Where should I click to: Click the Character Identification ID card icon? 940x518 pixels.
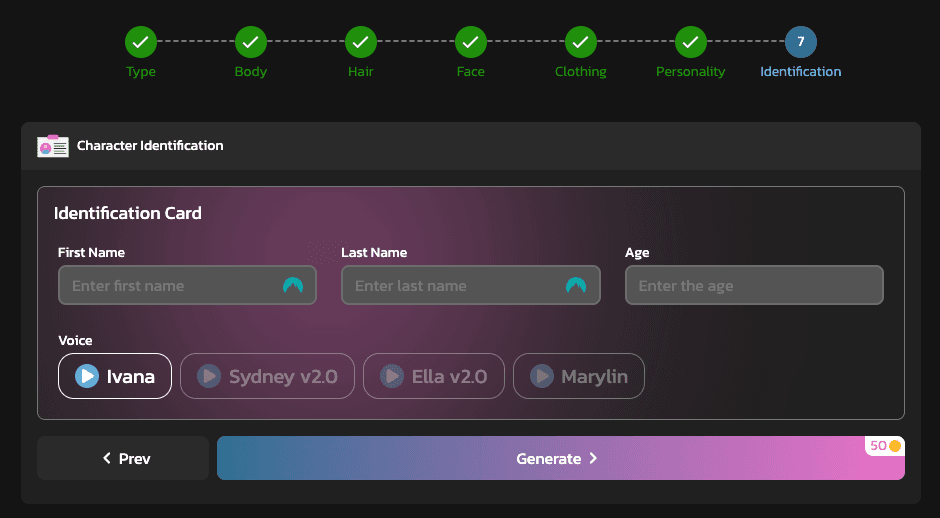(53, 146)
